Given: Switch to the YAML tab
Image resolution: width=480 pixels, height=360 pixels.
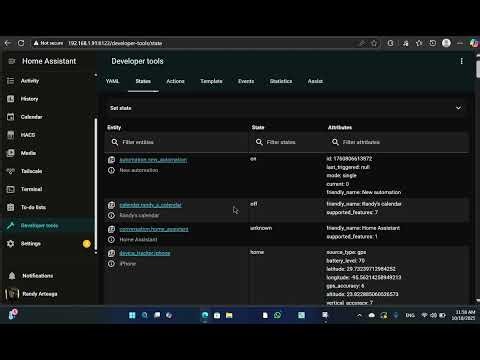Looking at the screenshot, I should [112, 81].
